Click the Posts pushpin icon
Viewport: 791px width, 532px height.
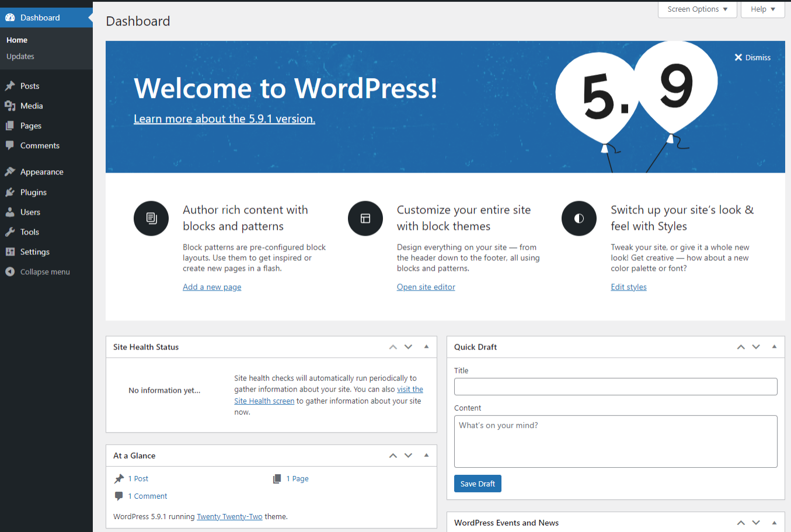click(x=10, y=86)
